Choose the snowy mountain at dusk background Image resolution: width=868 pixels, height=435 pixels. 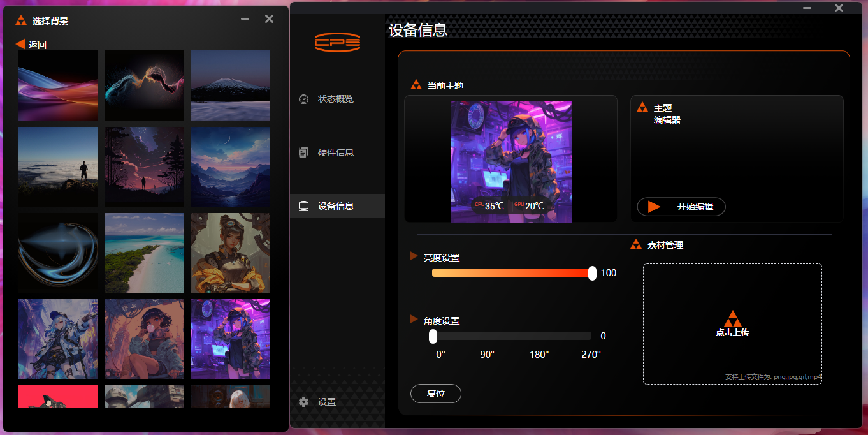pyautogui.click(x=230, y=85)
